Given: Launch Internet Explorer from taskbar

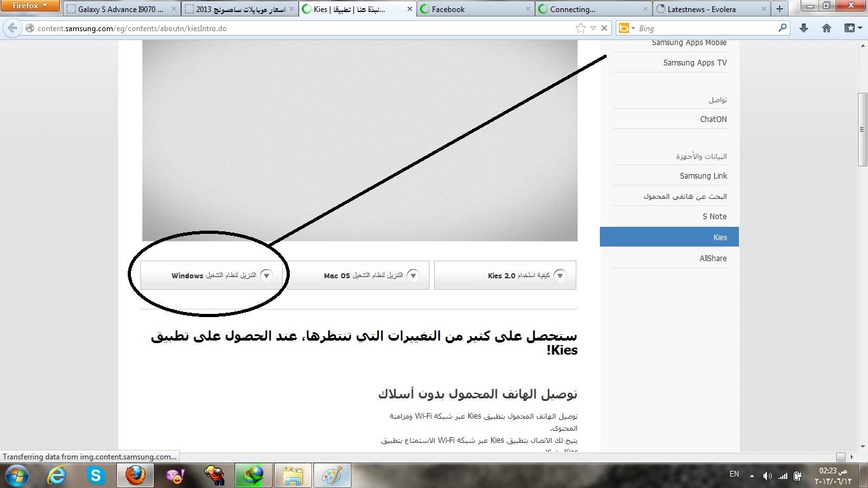Looking at the screenshot, I should coord(57,475).
